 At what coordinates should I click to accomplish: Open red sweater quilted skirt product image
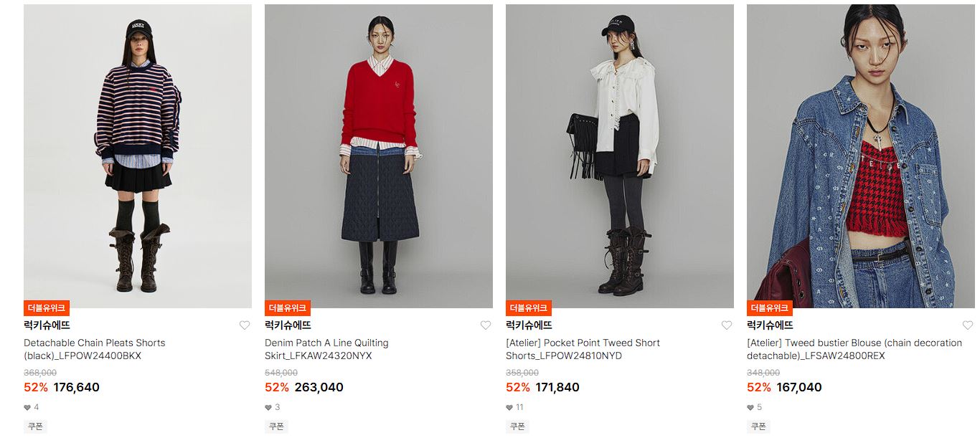(x=379, y=156)
